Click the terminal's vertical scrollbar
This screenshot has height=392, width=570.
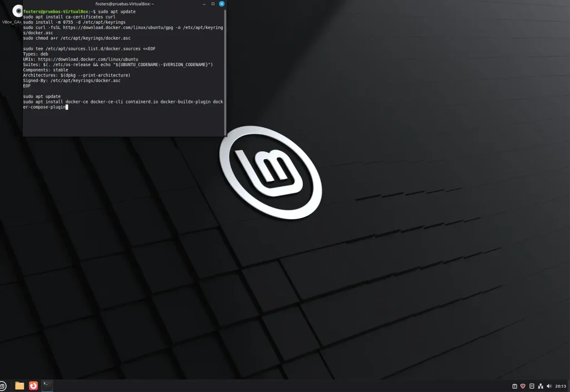tap(225, 72)
